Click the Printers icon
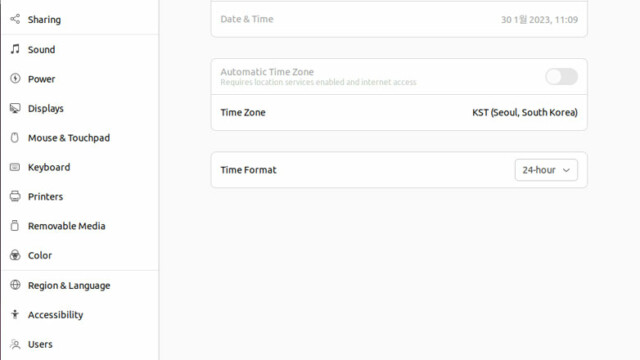The width and height of the screenshot is (640, 360). point(15,196)
